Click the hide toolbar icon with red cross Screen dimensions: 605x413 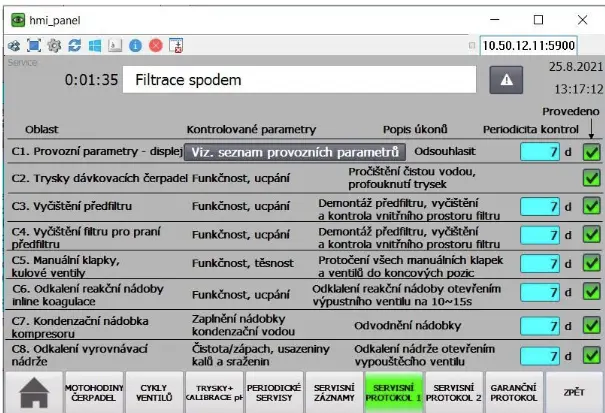176,46
